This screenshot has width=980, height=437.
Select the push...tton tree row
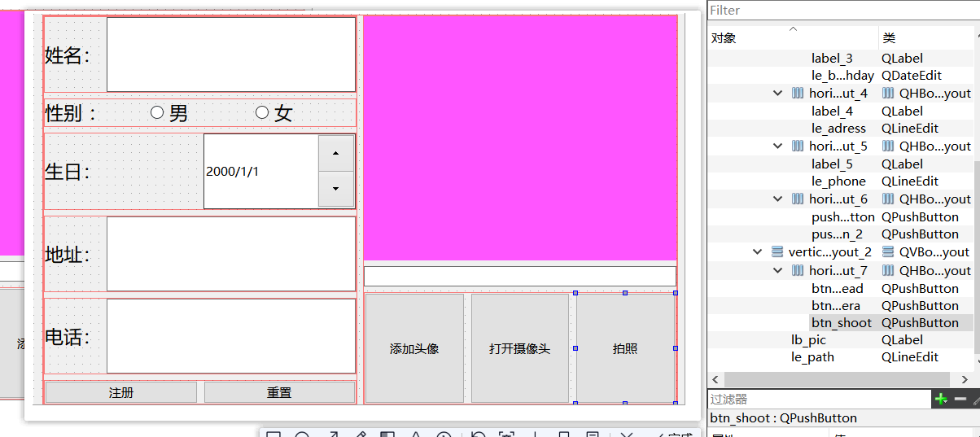[842, 217]
